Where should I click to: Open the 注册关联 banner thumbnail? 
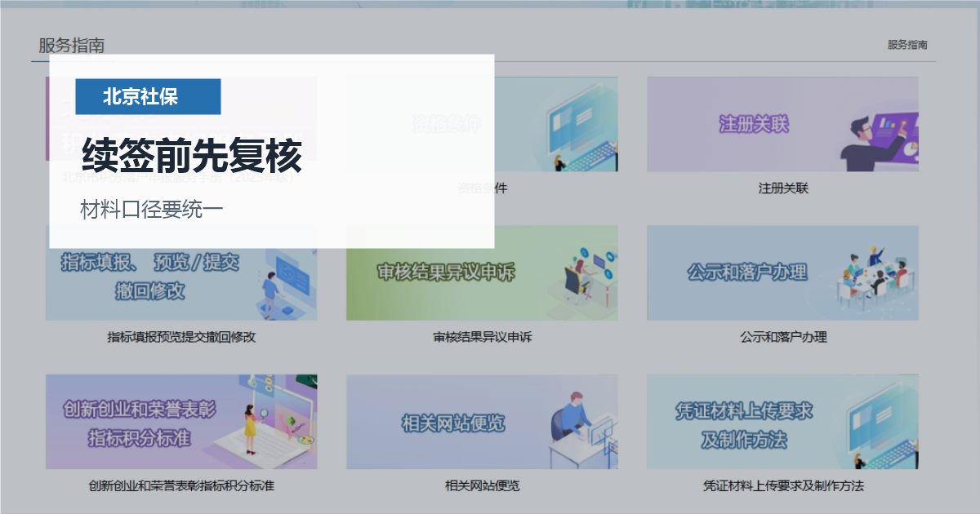point(782,124)
